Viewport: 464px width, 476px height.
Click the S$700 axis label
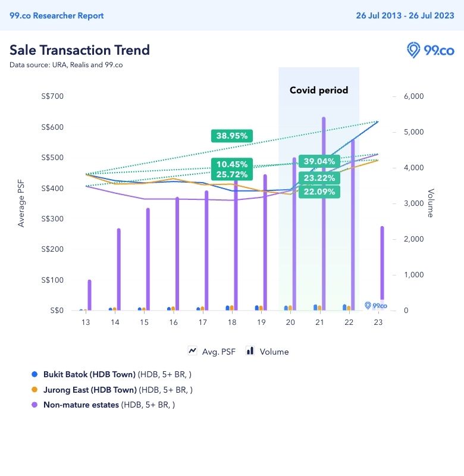tap(52, 96)
